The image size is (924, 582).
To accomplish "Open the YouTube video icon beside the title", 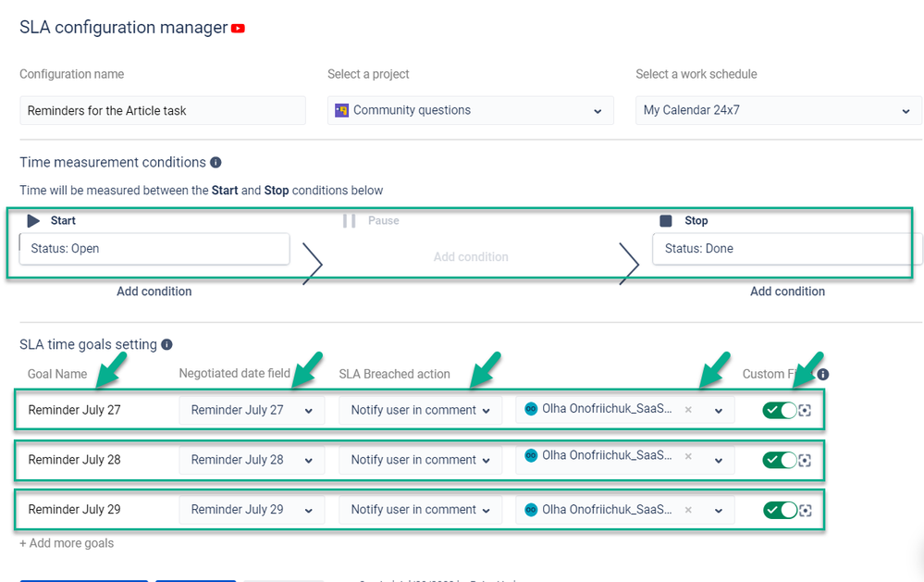I will [x=238, y=29].
